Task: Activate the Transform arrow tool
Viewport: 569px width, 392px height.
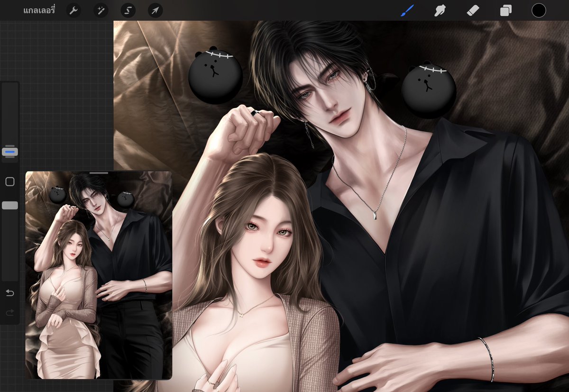Action: point(155,10)
